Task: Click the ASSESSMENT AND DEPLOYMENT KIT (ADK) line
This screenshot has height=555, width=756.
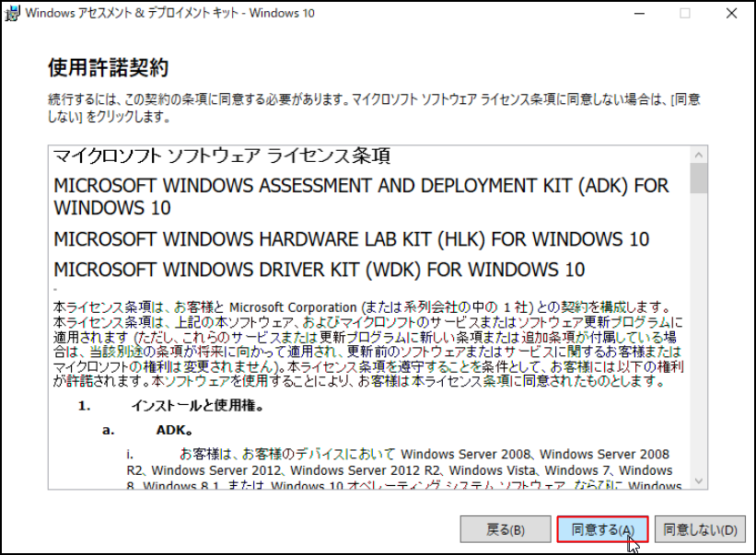Action: click(361, 197)
